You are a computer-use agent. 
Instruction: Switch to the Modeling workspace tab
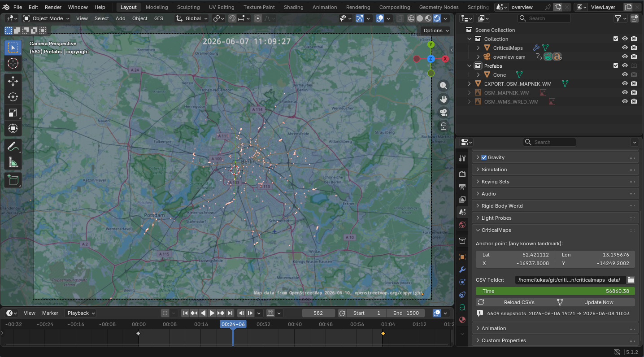click(157, 7)
